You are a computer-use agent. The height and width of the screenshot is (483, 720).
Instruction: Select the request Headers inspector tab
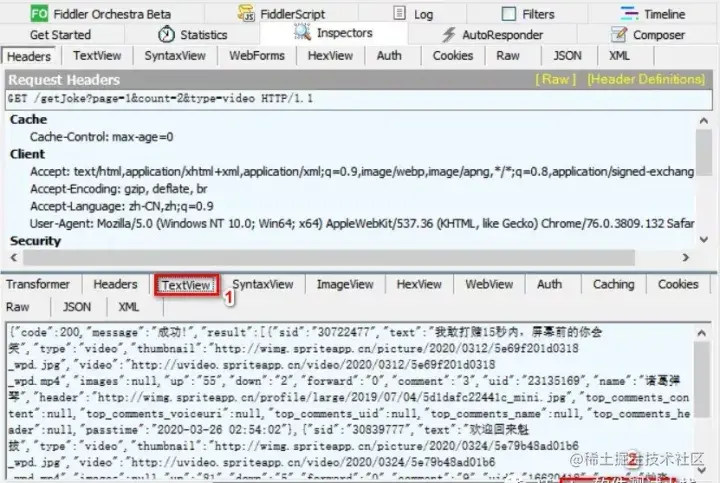(x=29, y=56)
